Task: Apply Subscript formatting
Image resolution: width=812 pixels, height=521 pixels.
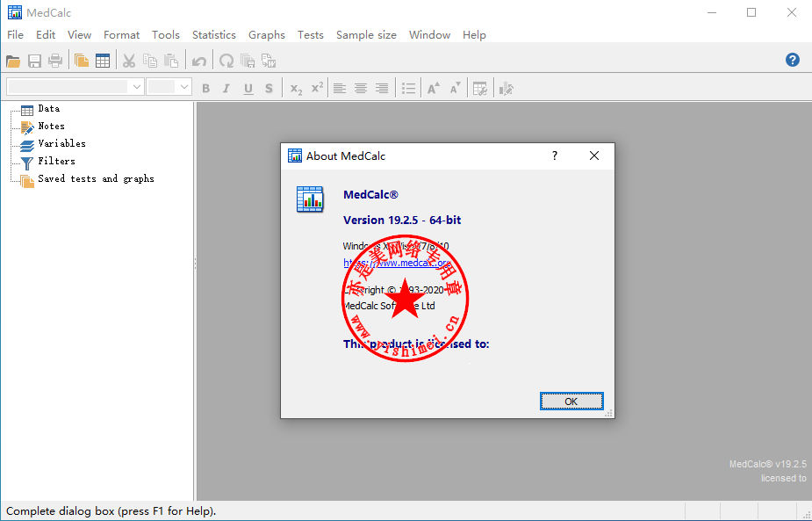Action: 296,89
